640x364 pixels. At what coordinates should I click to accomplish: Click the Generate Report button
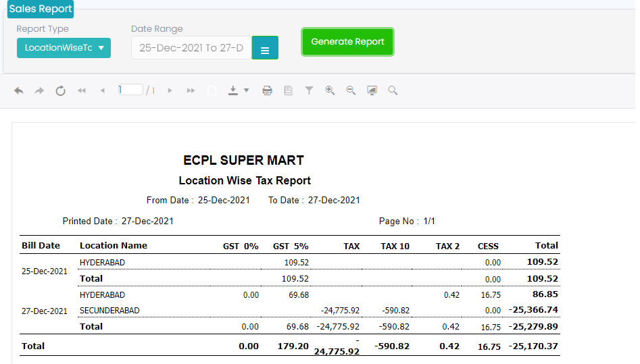[x=347, y=42]
